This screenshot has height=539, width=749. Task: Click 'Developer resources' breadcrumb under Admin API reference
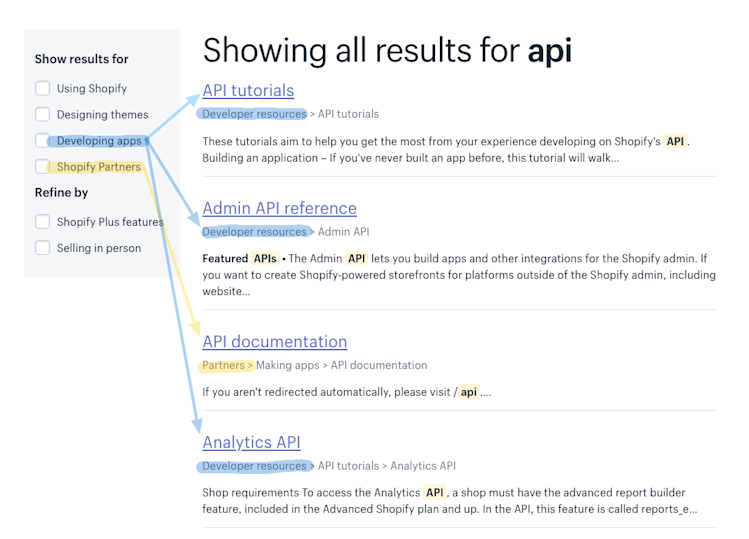click(x=254, y=232)
